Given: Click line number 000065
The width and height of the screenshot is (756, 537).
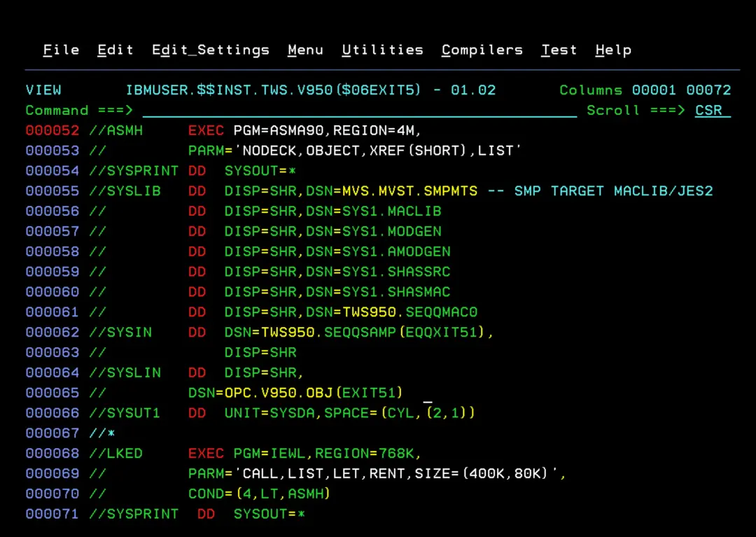Looking at the screenshot, I should pos(52,393).
